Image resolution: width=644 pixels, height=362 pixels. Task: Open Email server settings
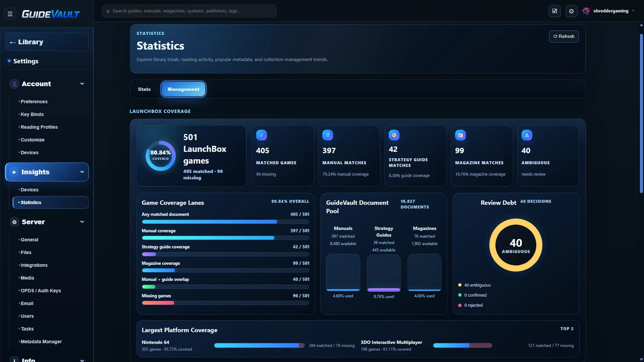(x=27, y=303)
